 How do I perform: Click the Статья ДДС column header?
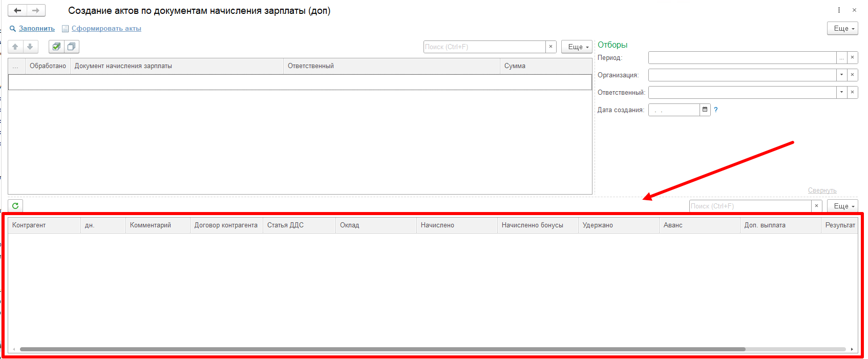tap(300, 225)
